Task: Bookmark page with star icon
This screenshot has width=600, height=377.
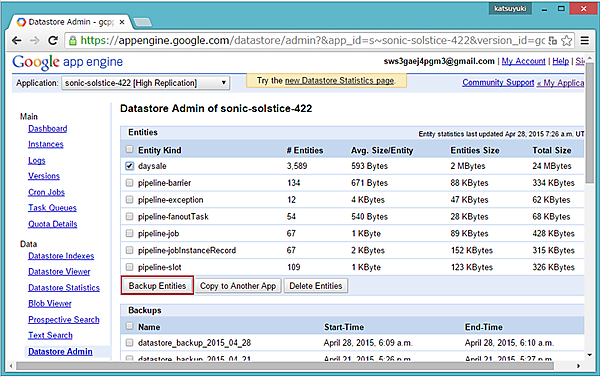Action: point(567,41)
